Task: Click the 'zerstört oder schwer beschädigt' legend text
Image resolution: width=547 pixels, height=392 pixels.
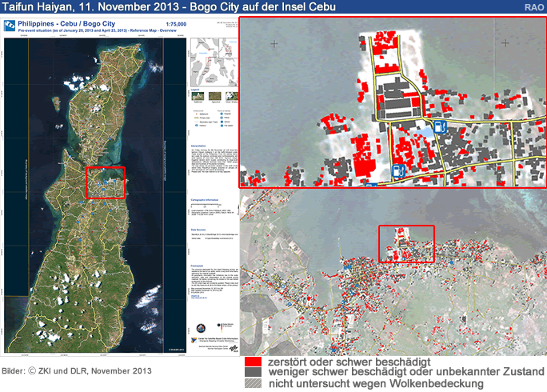Action: (x=352, y=362)
